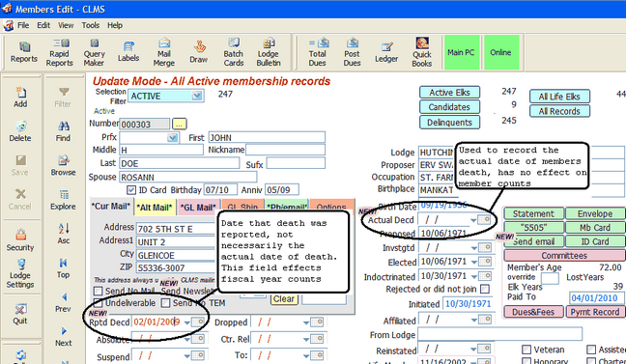Open Lodge Settings in sidebar

pyautogui.click(x=20, y=274)
